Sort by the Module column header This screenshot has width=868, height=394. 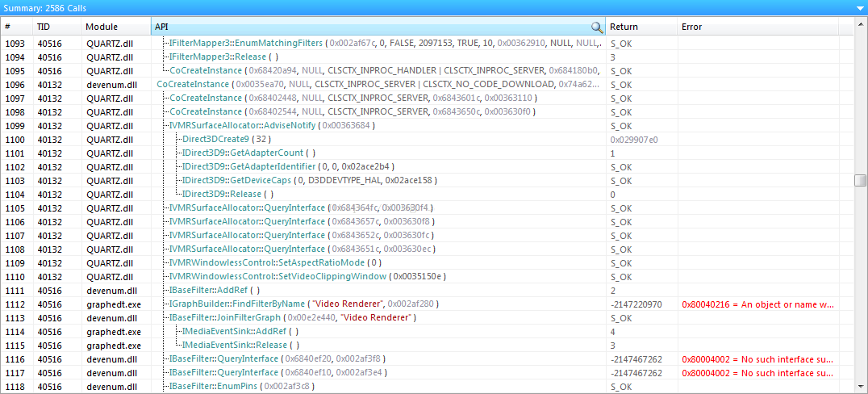115,27
